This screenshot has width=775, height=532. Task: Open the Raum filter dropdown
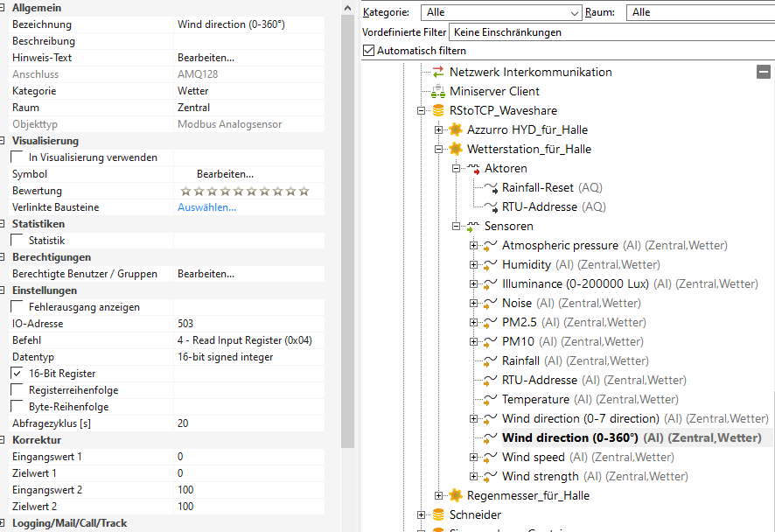pos(701,12)
